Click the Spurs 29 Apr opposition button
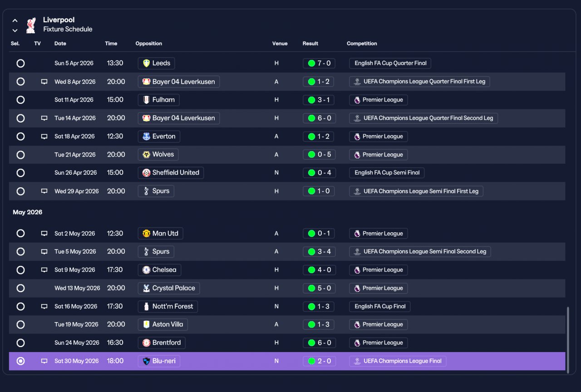Screen dimensions: 581x392 pyautogui.click(x=156, y=191)
